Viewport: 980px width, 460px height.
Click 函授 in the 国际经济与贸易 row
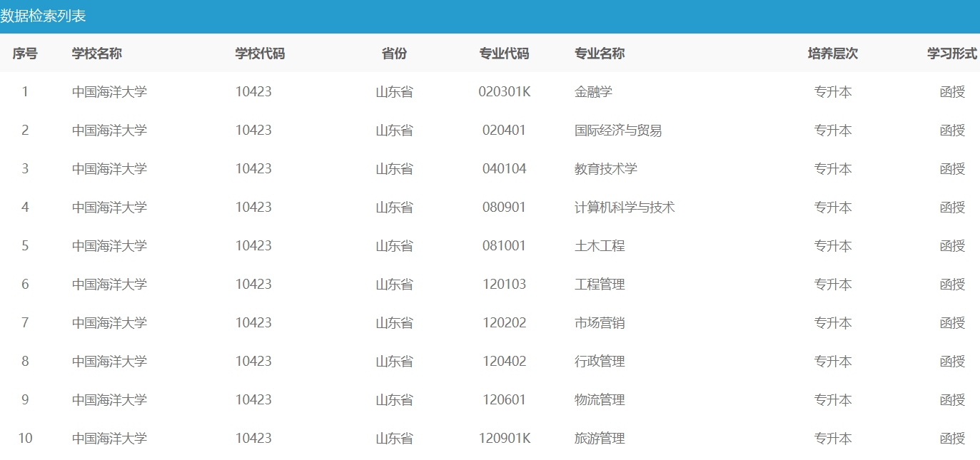tap(952, 131)
